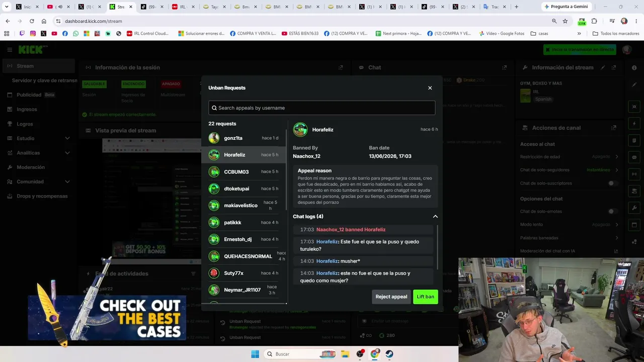Click the chat logs scrollbar

pos(437,247)
